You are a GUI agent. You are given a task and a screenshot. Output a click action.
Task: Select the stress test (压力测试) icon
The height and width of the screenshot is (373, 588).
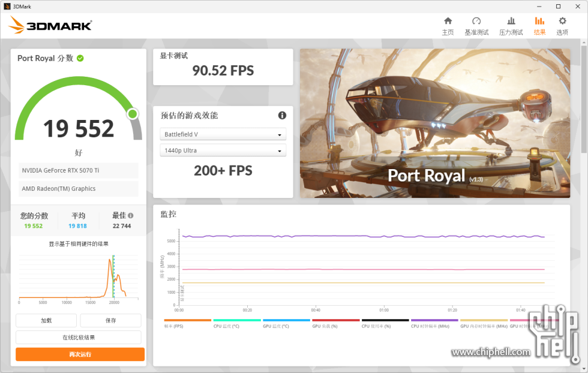point(511,22)
